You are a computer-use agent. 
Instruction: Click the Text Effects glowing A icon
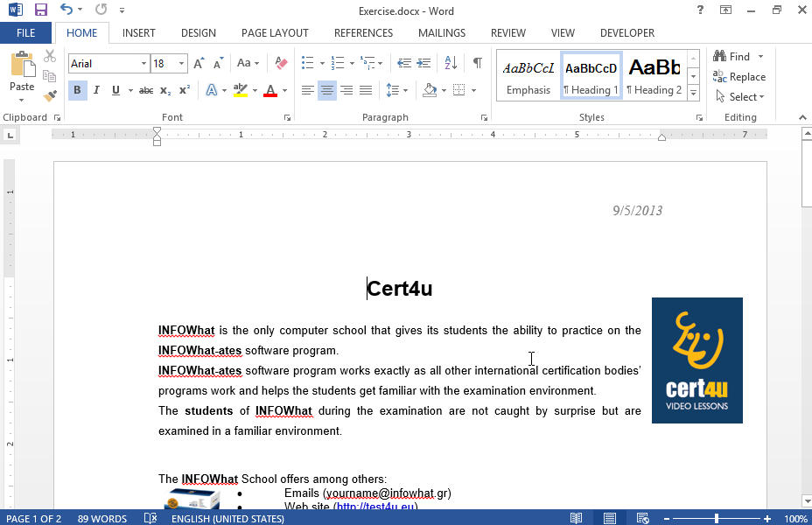pyautogui.click(x=211, y=91)
